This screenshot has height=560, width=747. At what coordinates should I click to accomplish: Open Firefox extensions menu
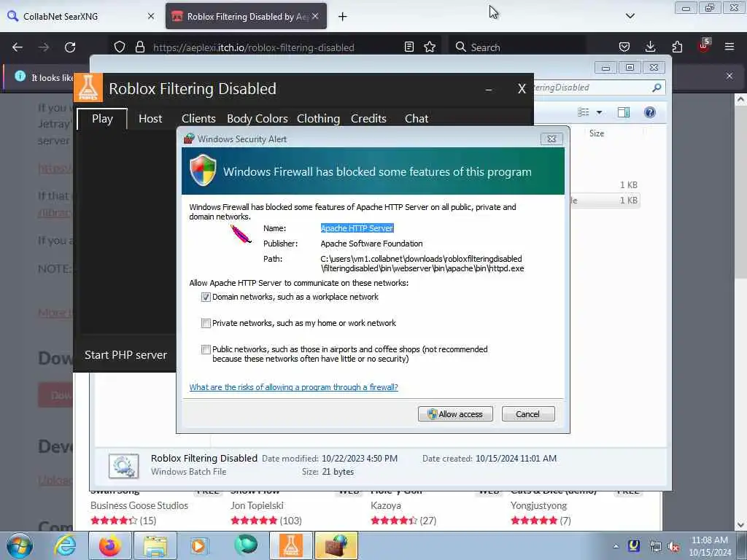coord(677,47)
